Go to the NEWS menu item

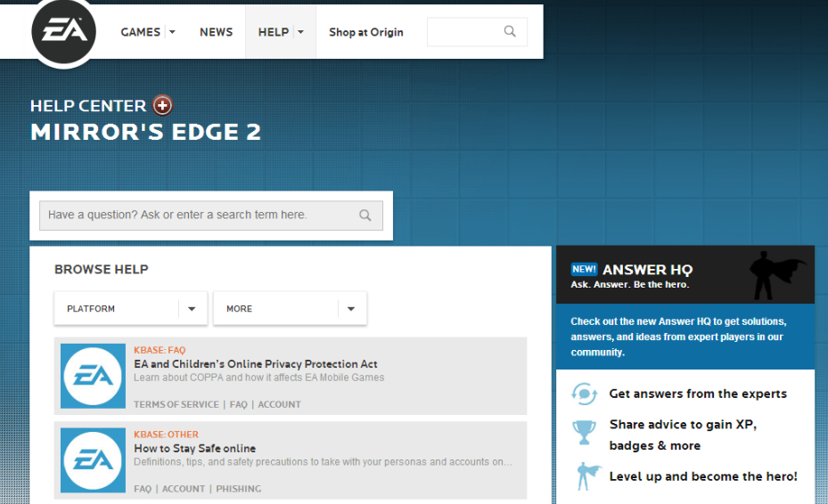pos(216,32)
